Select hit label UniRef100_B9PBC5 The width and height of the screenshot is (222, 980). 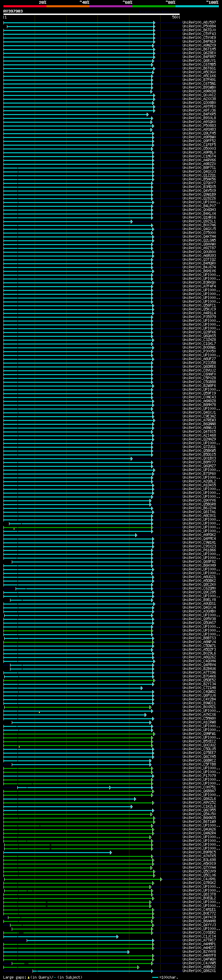pos(199,852)
